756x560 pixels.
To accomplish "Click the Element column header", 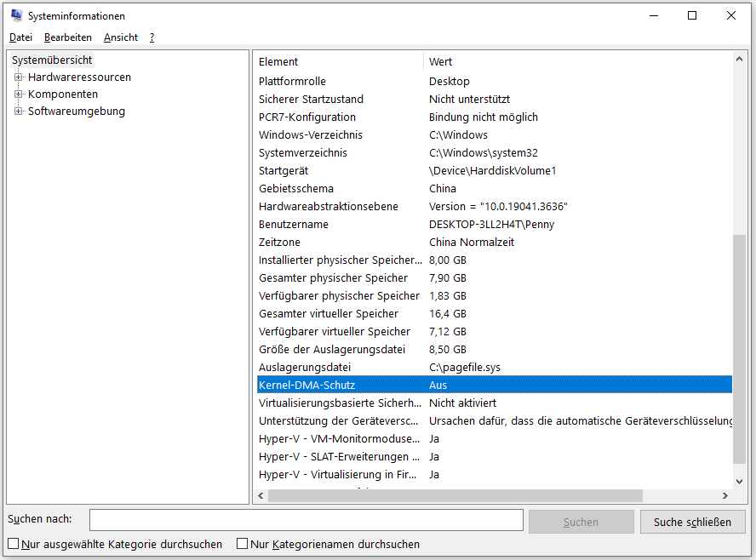I will click(x=278, y=62).
